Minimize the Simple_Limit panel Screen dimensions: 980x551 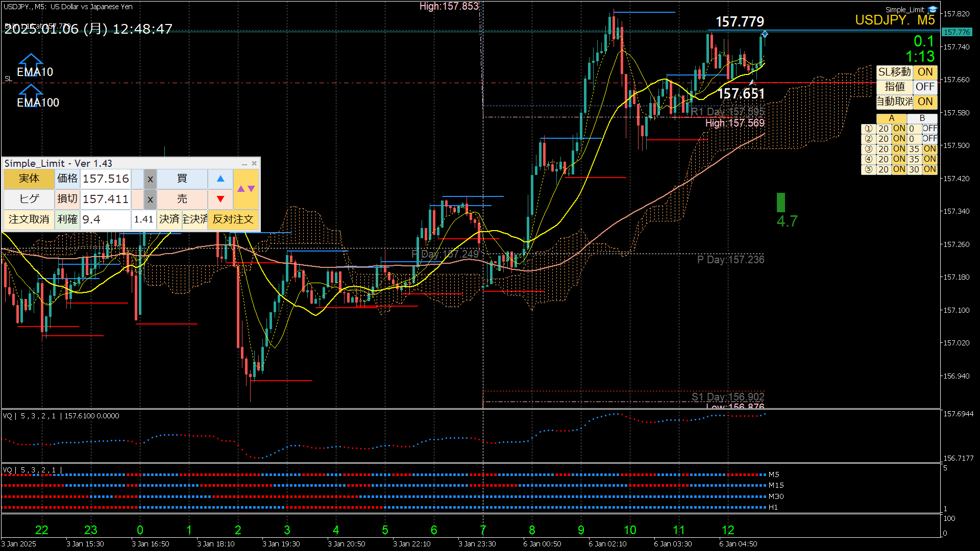(x=244, y=164)
